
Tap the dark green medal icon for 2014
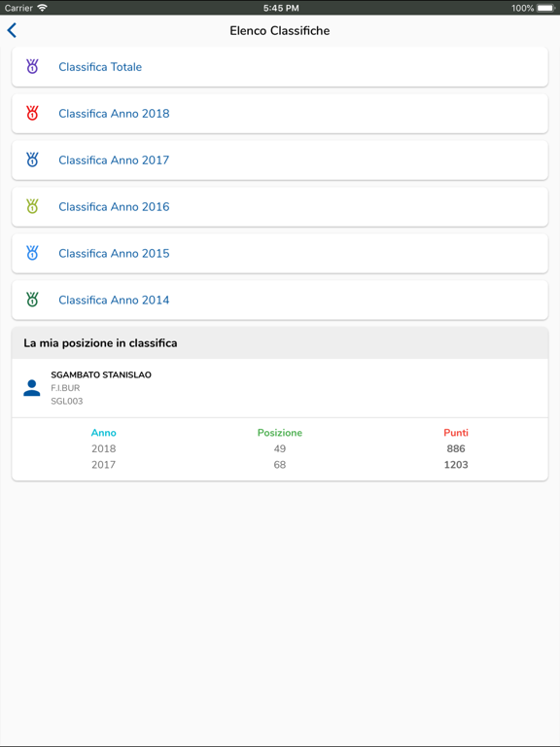32,300
